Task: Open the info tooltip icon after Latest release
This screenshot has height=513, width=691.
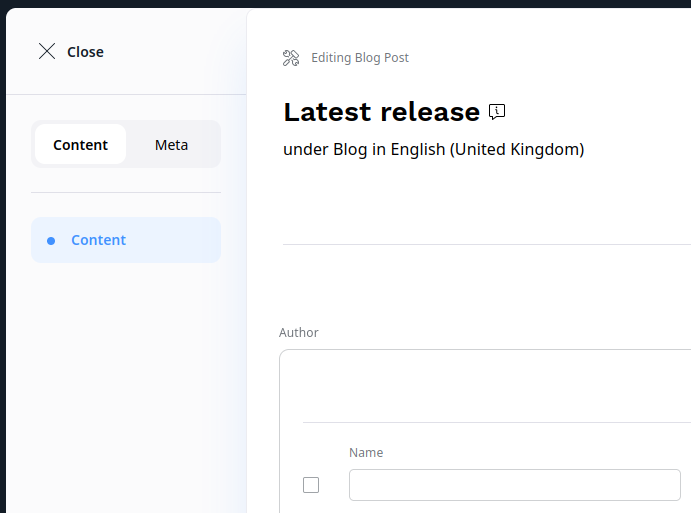Action: click(x=497, y=111)
